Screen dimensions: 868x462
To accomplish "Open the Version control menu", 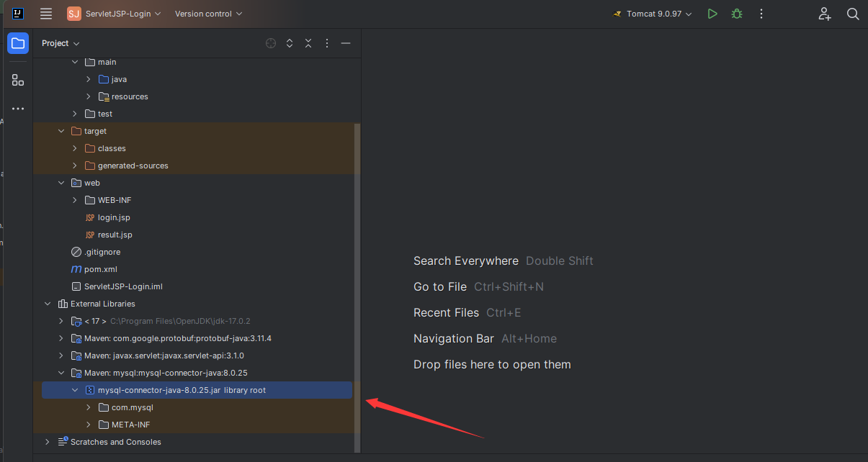I will point(208,14).
